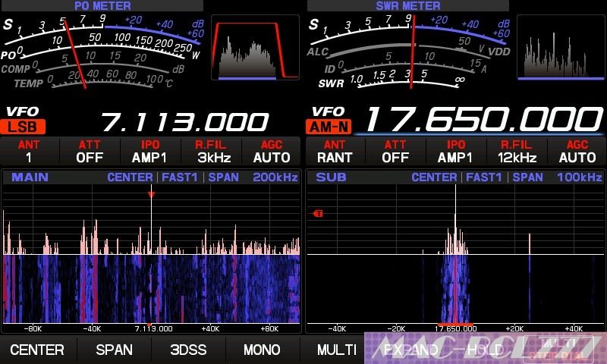Click red triangle marker on main scope
The image size is (607, 364).
point(151,195)
